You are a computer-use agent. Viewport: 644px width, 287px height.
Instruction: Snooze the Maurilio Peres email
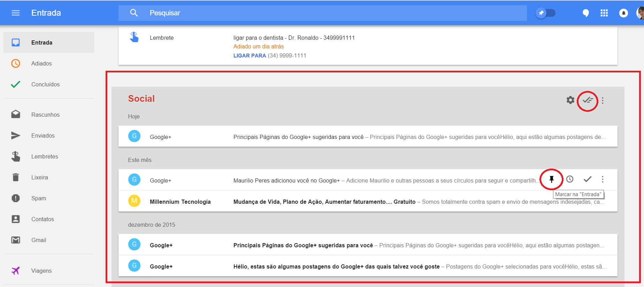point(570,179)
